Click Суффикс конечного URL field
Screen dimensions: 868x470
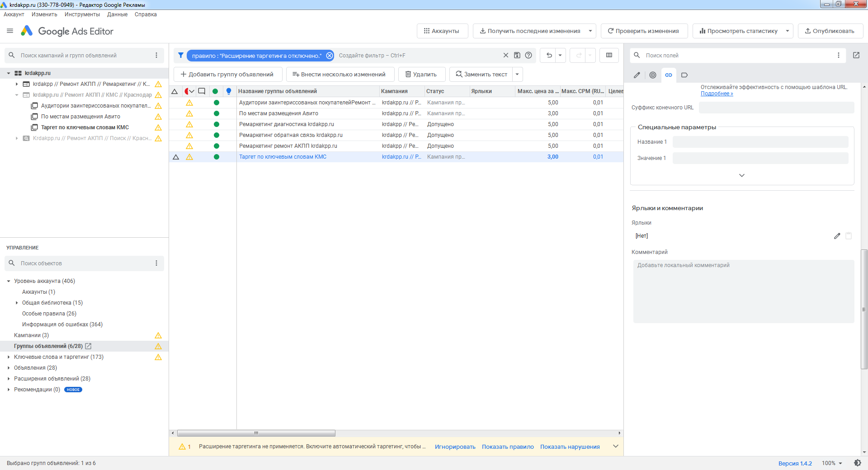coord(776,108)
